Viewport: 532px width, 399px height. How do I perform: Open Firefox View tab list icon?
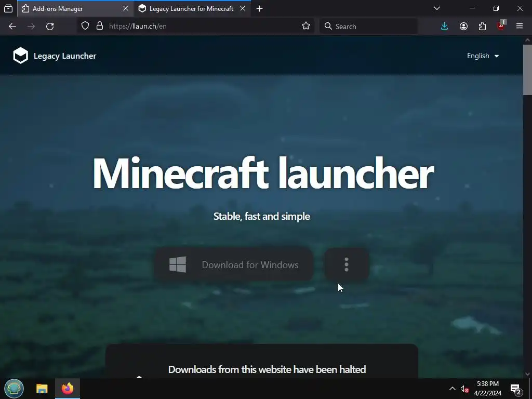[8, 8]
